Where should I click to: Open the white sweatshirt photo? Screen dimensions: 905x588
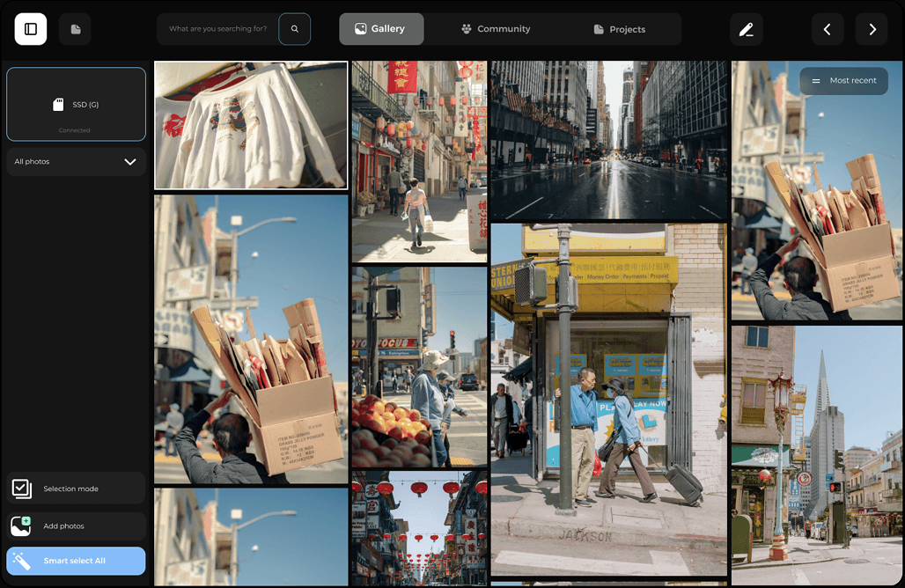pyautogui.click(x=251, y=125)
